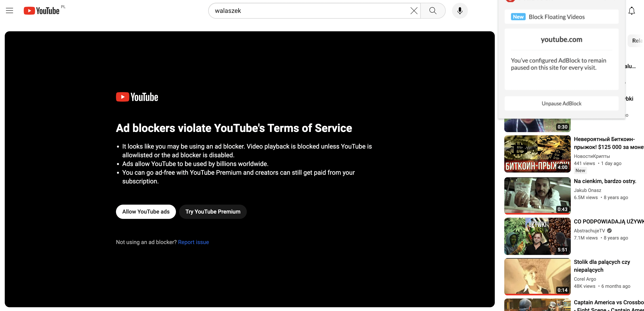The width and height of the screenshot is (644, 311).
Task: Open the Bitcoin video thumbnail
Action: click(x=537, y=154)
